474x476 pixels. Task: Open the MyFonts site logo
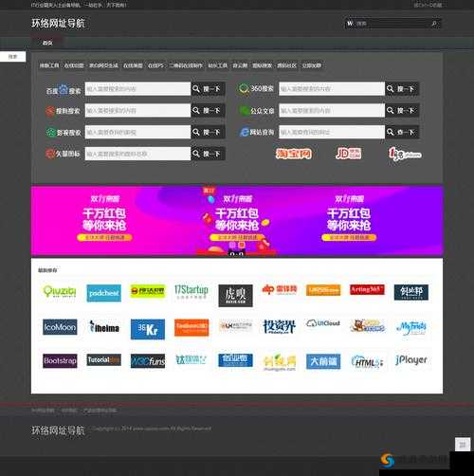411,328
